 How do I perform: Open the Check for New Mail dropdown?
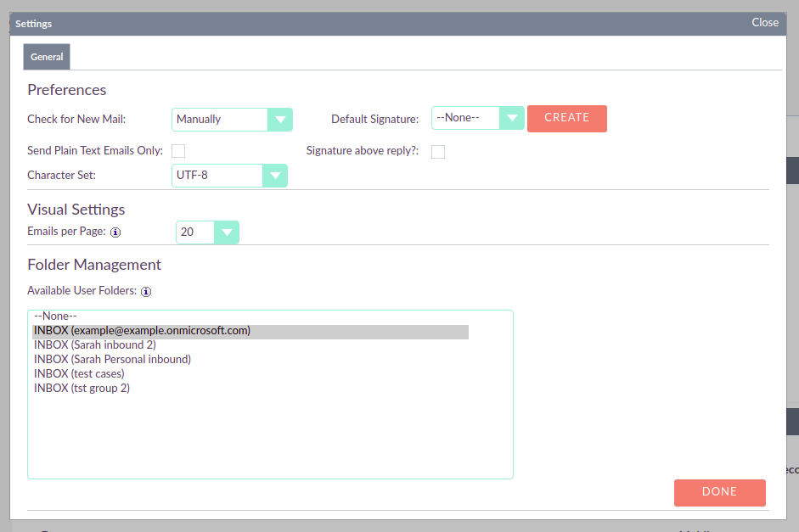click(281, 119)
